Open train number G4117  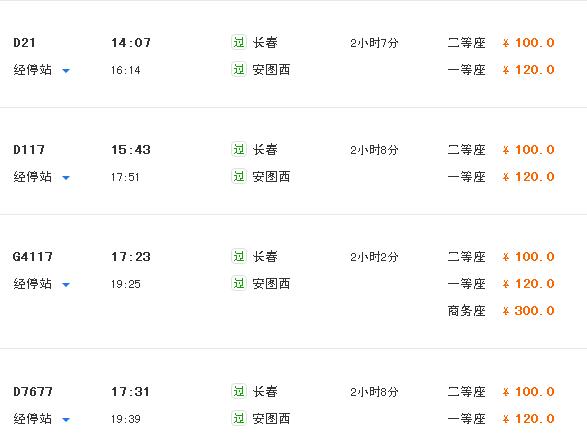(x=33, y=257)
